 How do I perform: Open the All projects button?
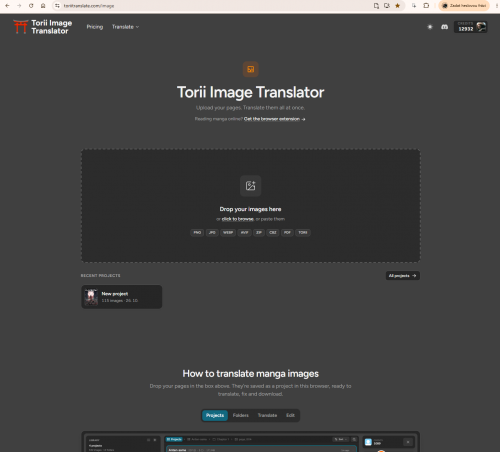pos(403,276)
